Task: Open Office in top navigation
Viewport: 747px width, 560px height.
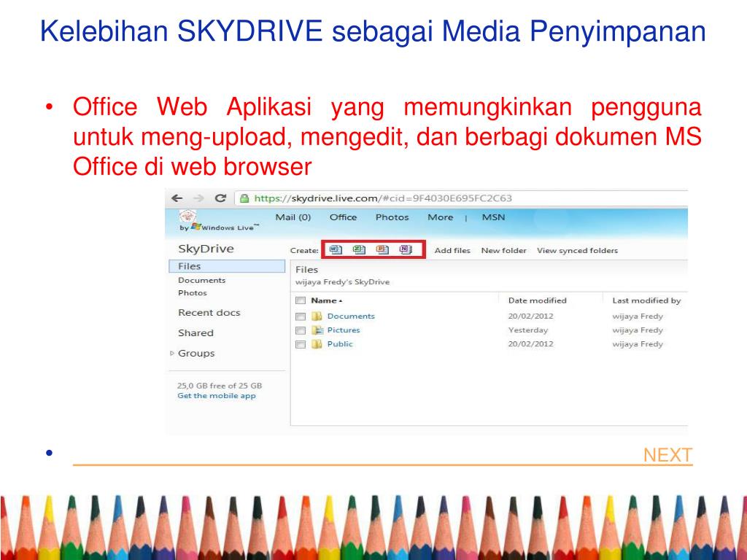Action: (x=343, y=217)
